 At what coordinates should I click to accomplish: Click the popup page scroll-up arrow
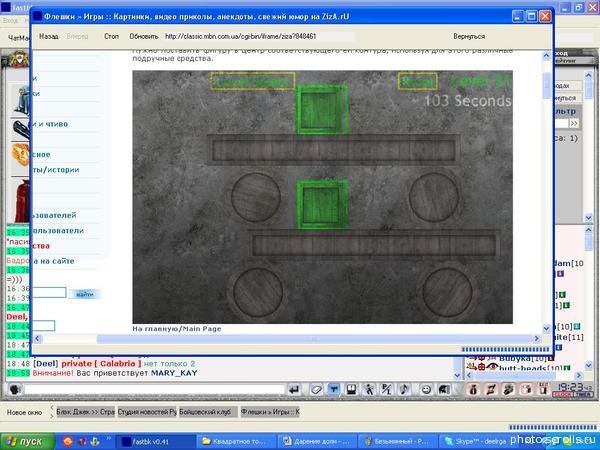pos(547,56)
